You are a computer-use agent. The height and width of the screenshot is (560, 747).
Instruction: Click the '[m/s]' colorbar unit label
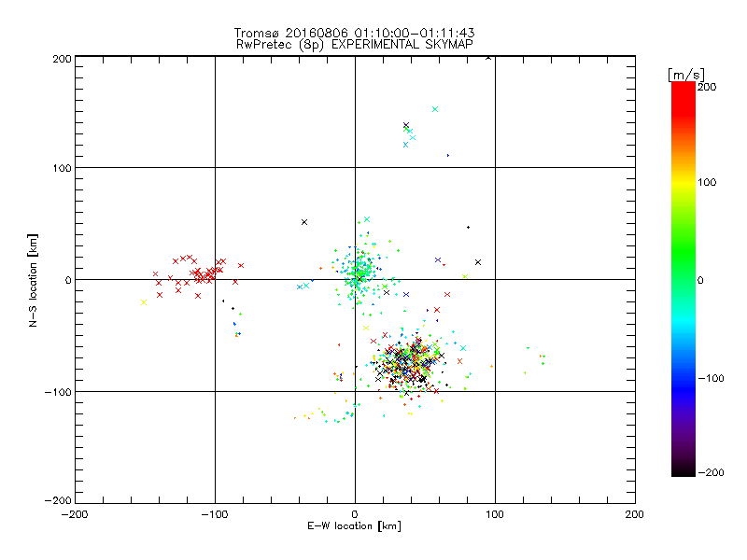(x=686, y=75)
